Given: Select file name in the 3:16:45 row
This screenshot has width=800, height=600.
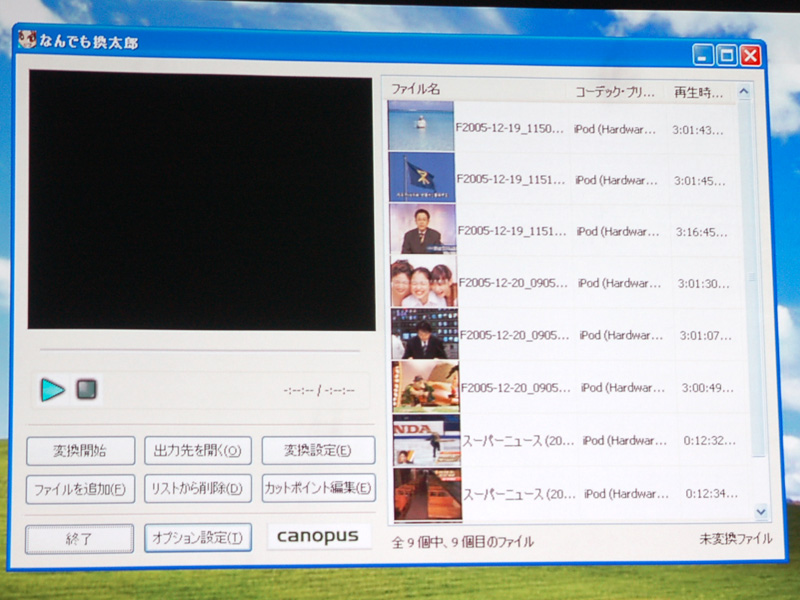Looking at the screenshot, I should pos(512,231).
